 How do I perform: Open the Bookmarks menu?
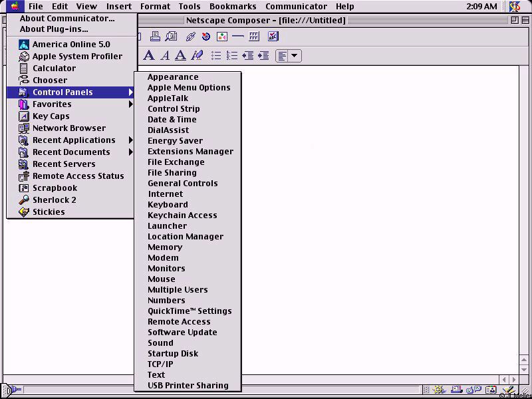(233, 7)
